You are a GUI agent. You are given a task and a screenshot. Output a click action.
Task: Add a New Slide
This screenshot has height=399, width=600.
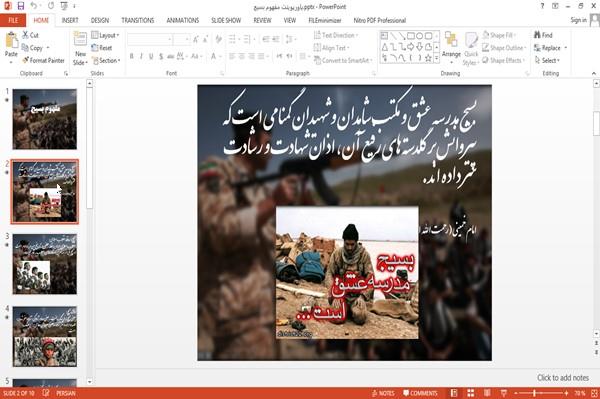tap(80, 48)
